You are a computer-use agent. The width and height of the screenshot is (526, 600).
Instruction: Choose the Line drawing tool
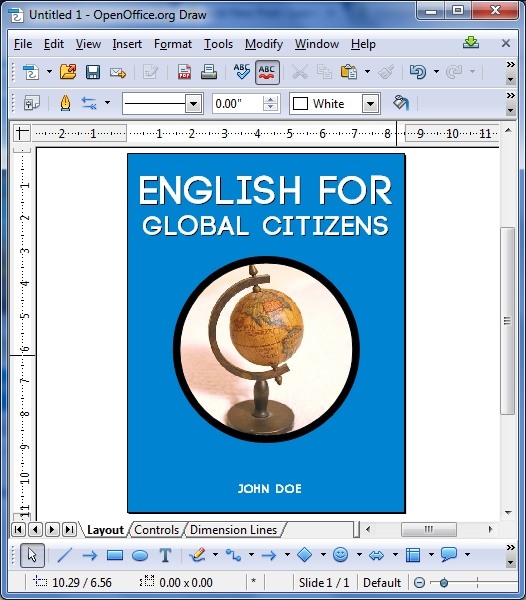[64, 555]
